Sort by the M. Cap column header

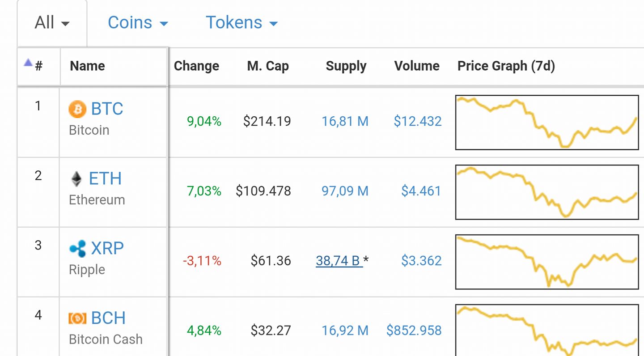click(x=268, y=66)
